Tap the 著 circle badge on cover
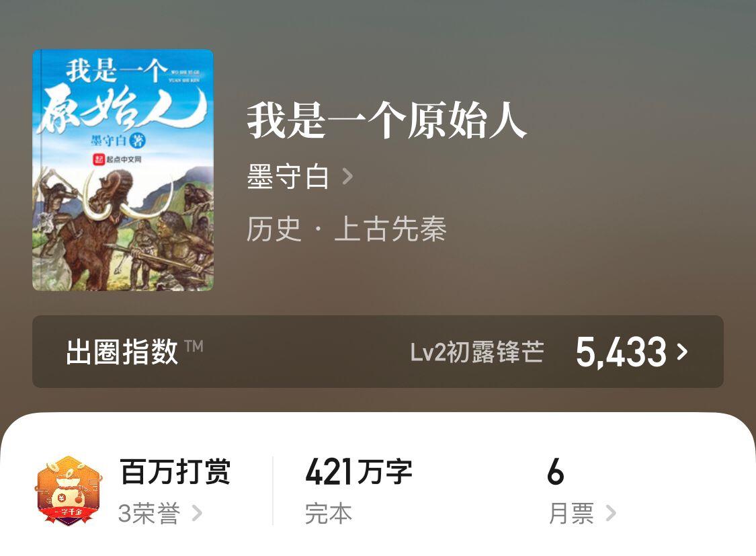 (x=138, y=141)
